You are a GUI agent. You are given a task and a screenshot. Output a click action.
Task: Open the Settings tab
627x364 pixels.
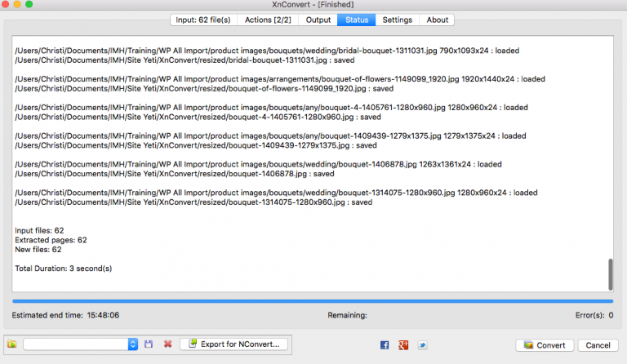coord(397,20)
